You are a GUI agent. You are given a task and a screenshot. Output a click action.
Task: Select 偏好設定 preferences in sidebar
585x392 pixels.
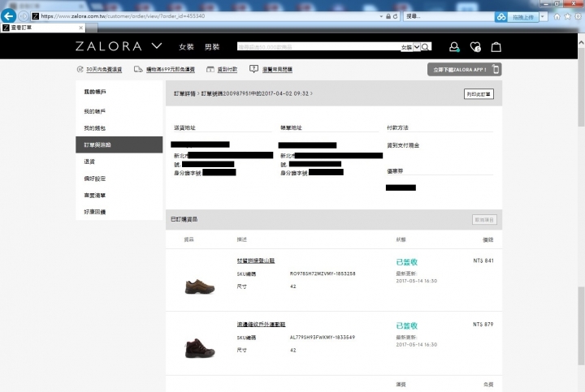point(94,179)
